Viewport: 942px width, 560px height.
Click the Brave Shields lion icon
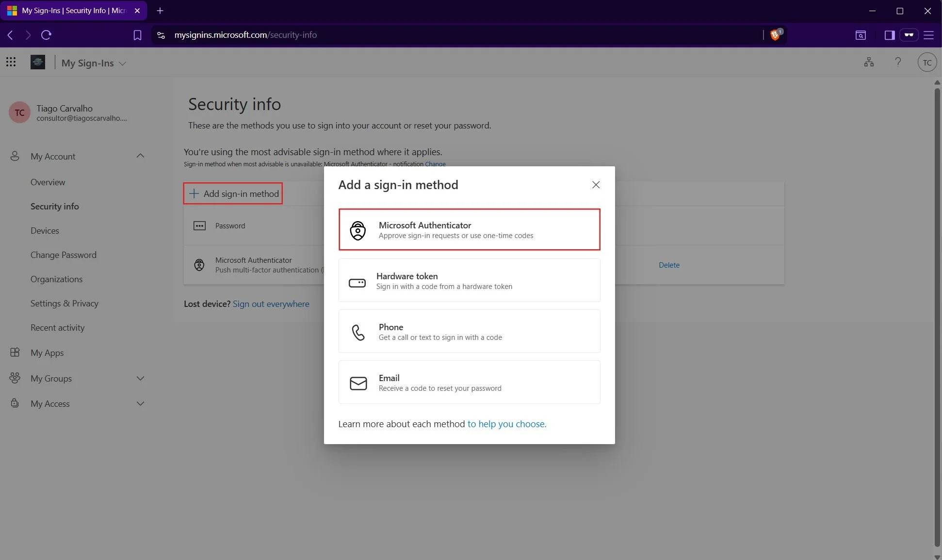point(776,34)
